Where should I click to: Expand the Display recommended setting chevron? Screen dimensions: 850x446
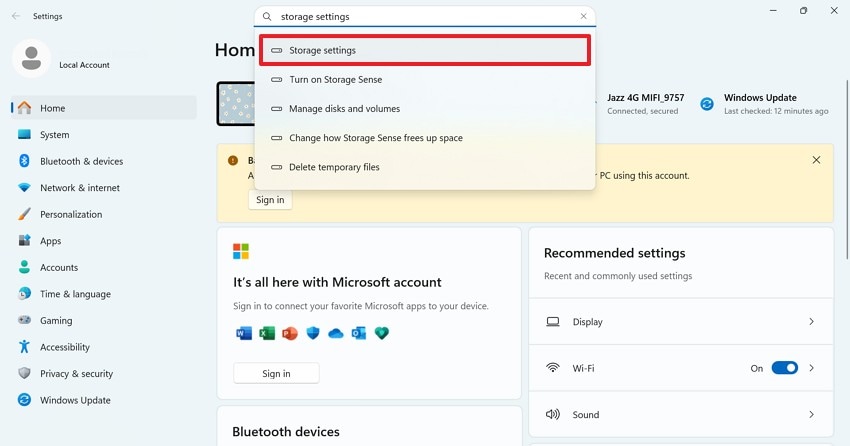click(812, 321)
